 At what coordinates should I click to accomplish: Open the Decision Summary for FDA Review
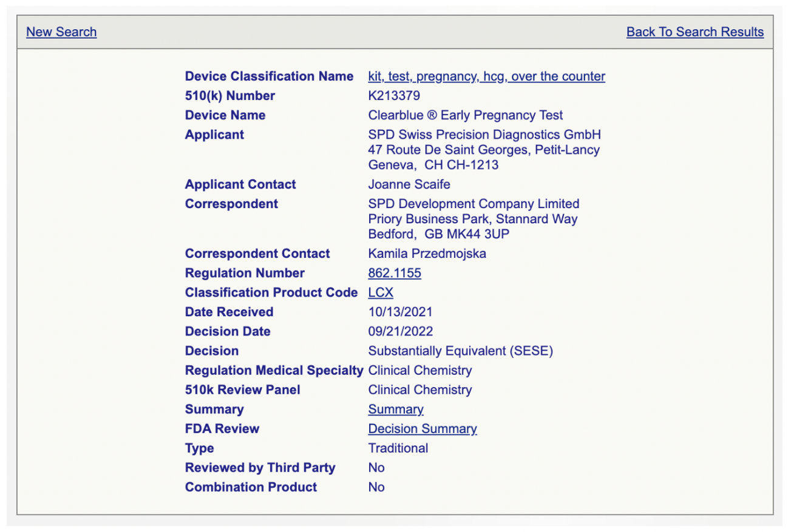point(423,428)
